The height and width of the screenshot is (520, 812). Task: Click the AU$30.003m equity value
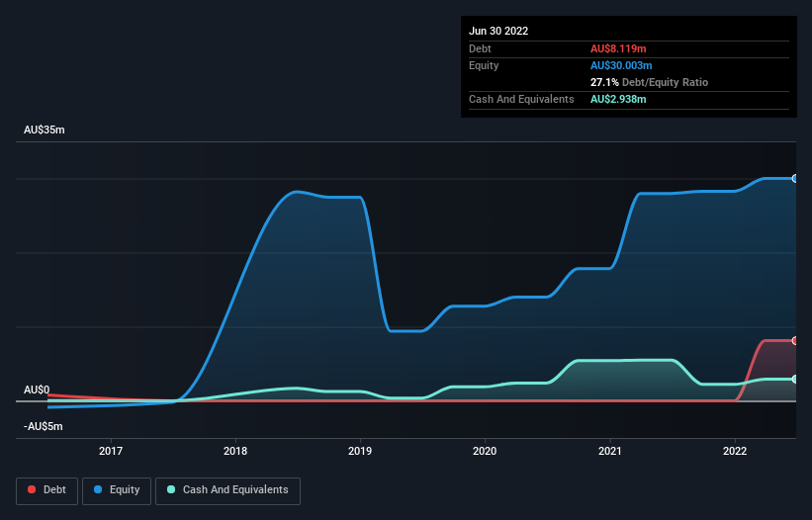pyautogui.click(x=621, y=65)
